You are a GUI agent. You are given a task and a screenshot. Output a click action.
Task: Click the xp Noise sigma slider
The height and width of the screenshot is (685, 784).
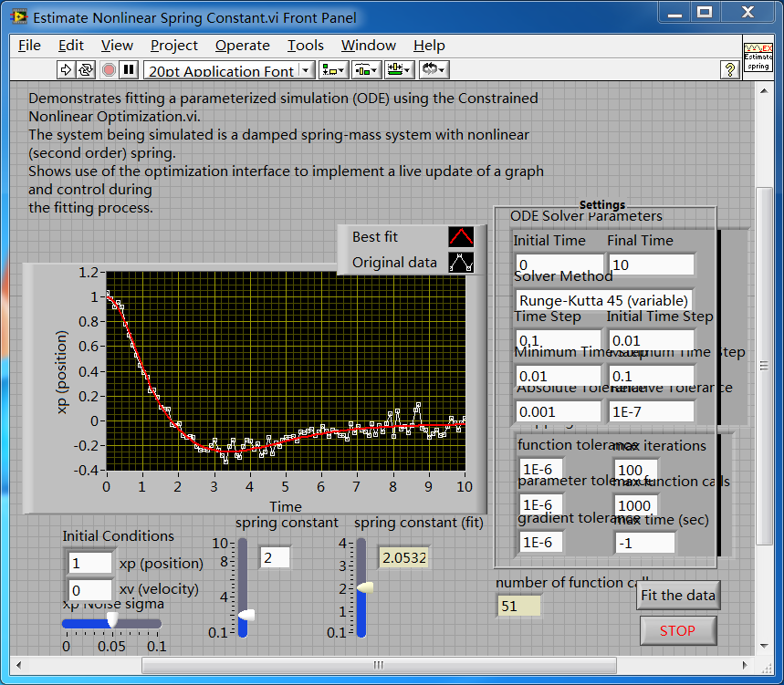111,622
